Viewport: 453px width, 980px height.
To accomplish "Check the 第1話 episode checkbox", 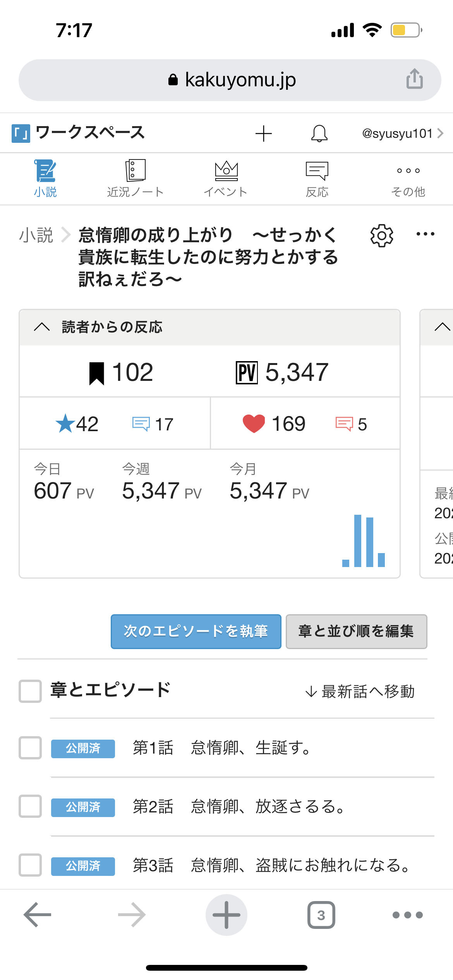I will click(30, 748).
